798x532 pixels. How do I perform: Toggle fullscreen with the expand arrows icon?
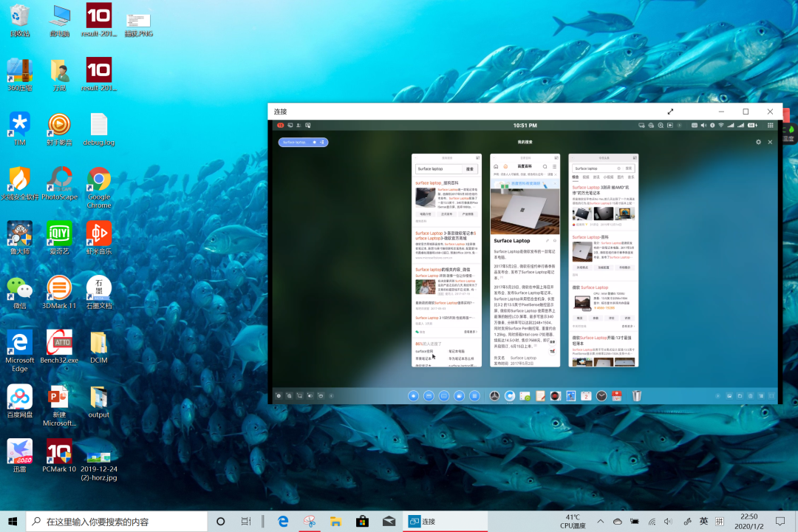pyautogui.click(x=670, y=112)
